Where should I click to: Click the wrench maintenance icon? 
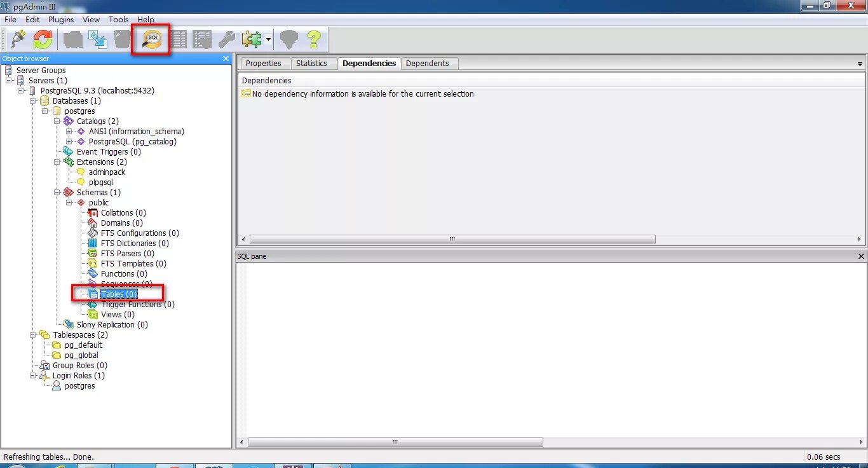coord(226,39)
